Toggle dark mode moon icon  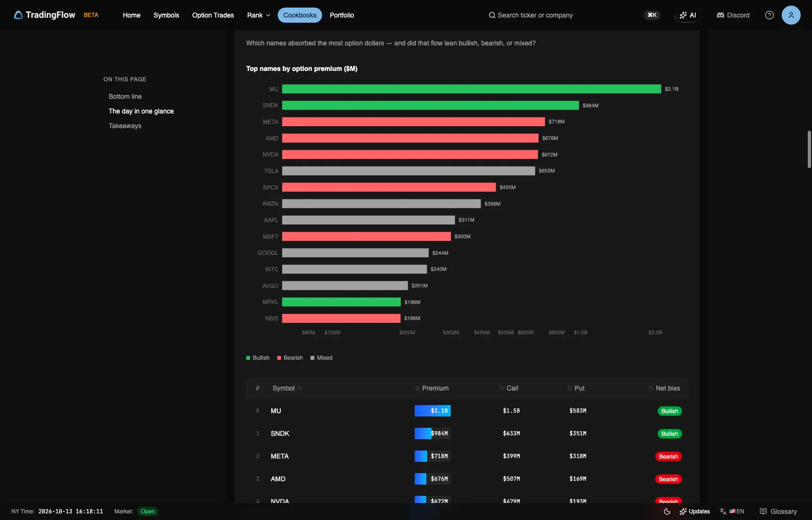coord(667,511)
